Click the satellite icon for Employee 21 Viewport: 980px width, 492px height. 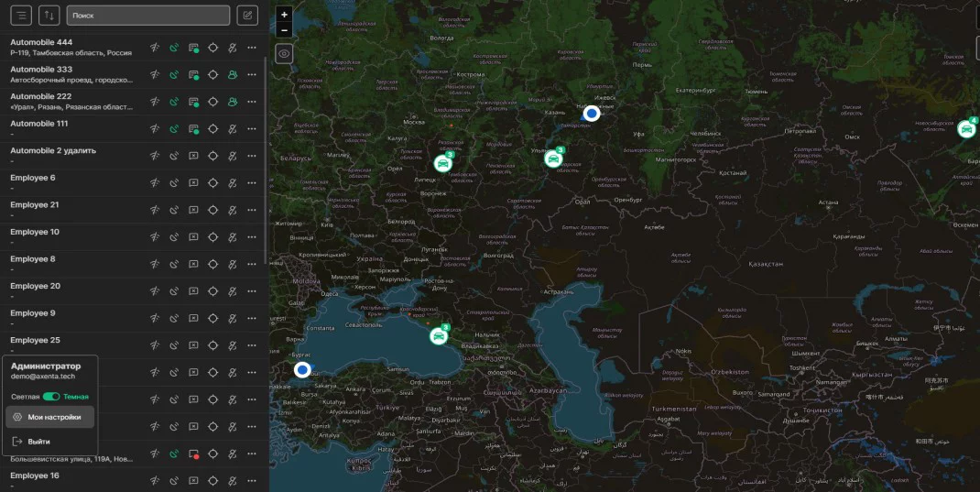(x=174, y=210)
